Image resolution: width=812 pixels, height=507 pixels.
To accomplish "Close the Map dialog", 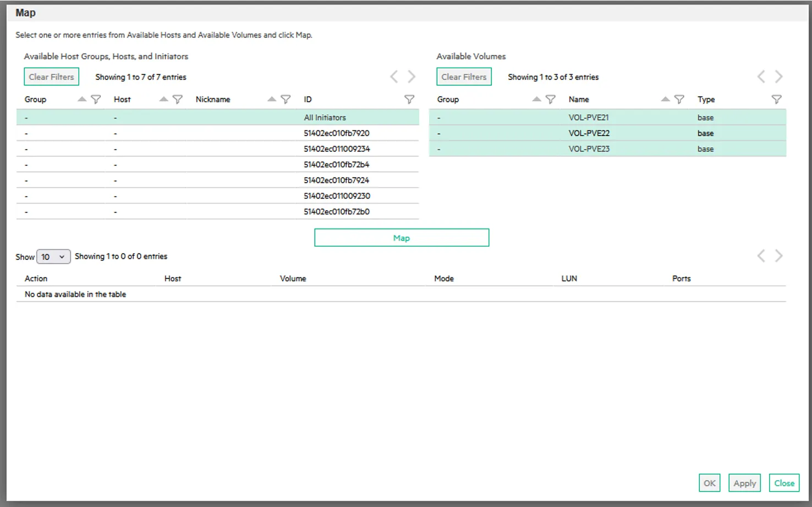I will [x=784, y=483].
